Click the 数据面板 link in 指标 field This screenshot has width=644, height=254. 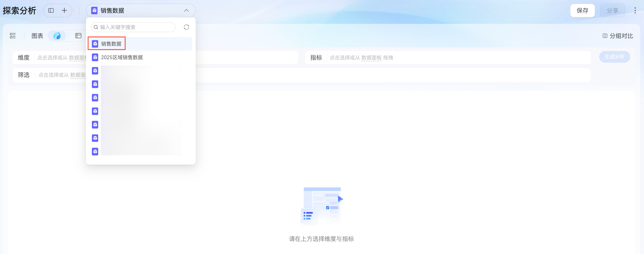(x=371, y=58)
